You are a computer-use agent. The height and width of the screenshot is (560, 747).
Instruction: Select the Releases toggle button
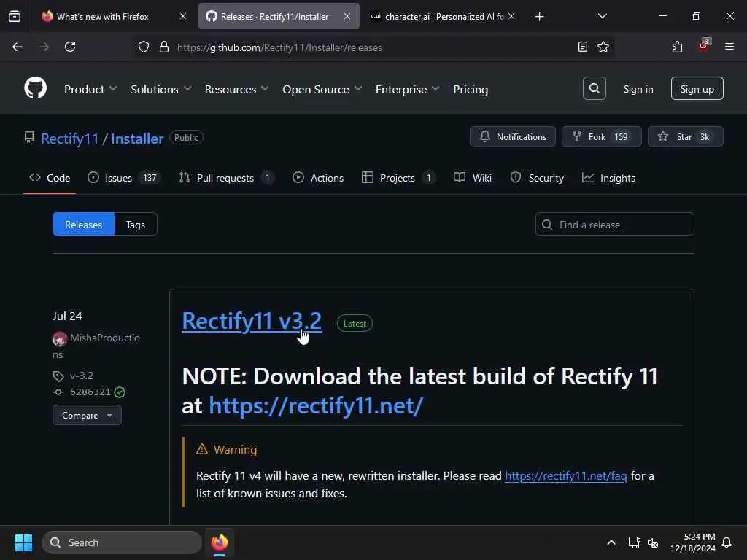(83, 225)
